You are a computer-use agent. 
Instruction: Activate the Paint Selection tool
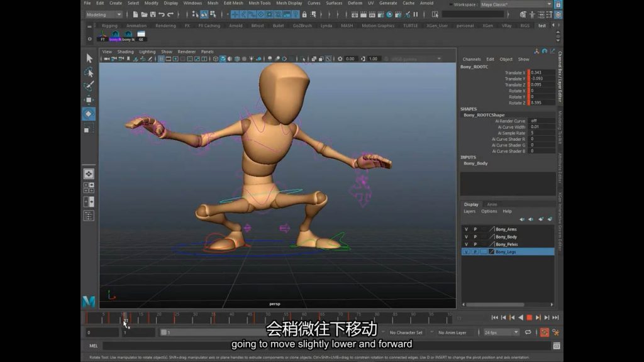89,85
